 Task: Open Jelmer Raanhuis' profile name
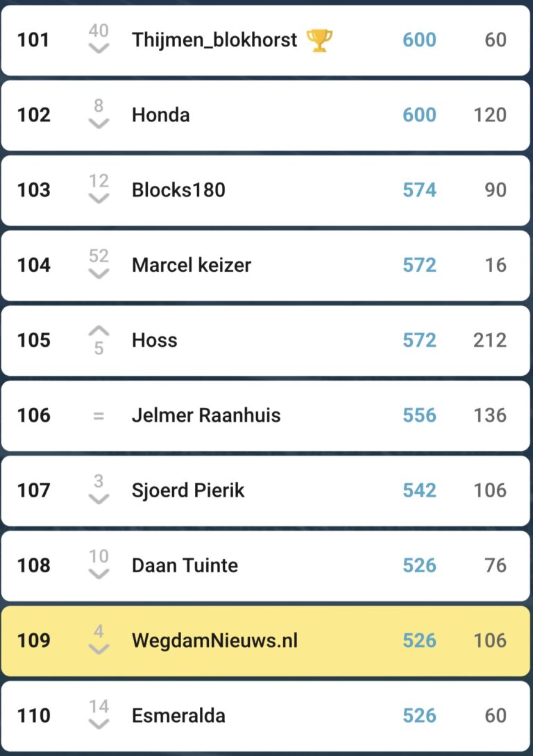coord(206,415)
